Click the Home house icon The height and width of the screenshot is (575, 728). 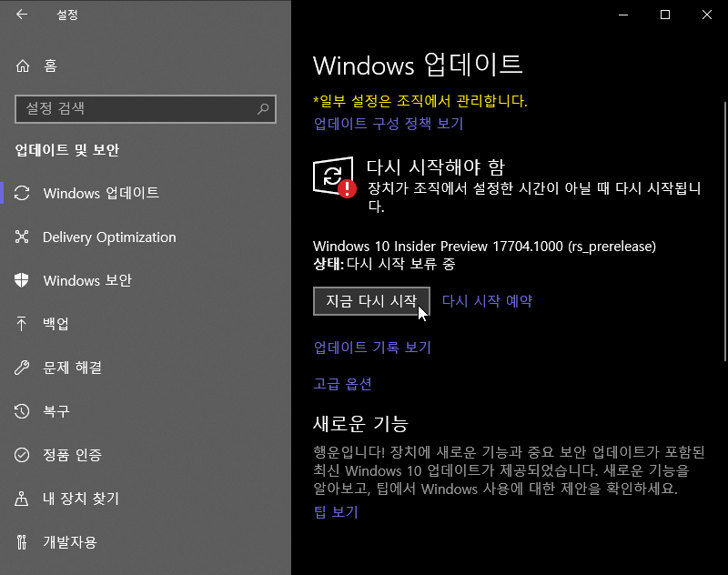(23, 66)
